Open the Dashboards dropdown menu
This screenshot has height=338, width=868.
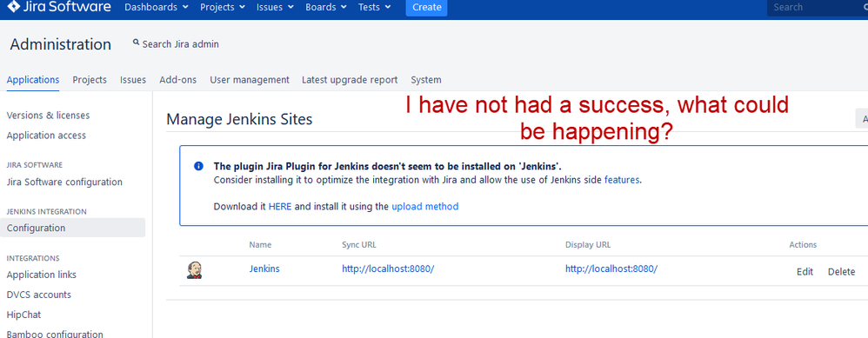156,7
